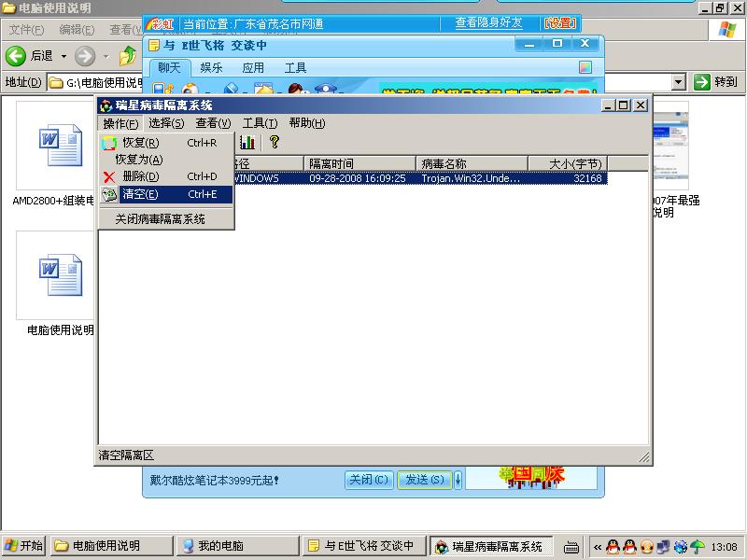Select the 电脑使用说明 Word document icon
The image size is (747, 560).
tap(61, 274)
